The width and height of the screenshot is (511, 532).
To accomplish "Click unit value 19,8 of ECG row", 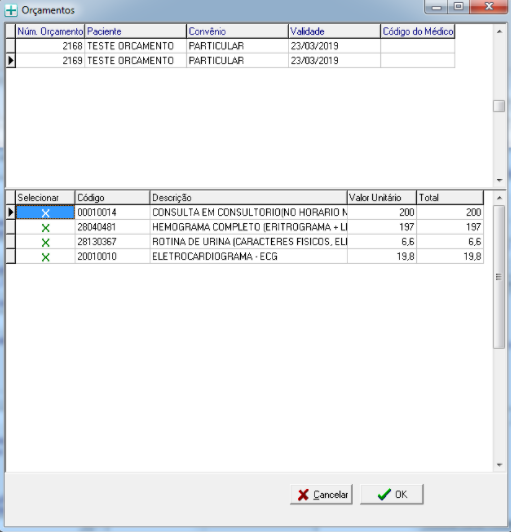I will 382,256.
